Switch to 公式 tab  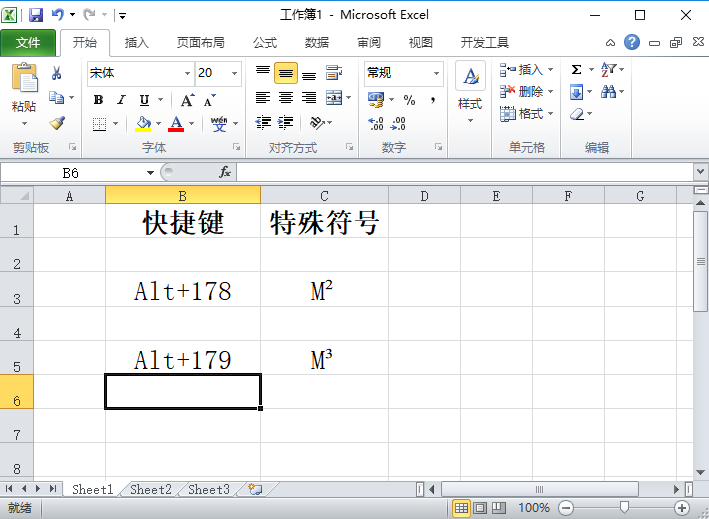click(x=265, y=43)
